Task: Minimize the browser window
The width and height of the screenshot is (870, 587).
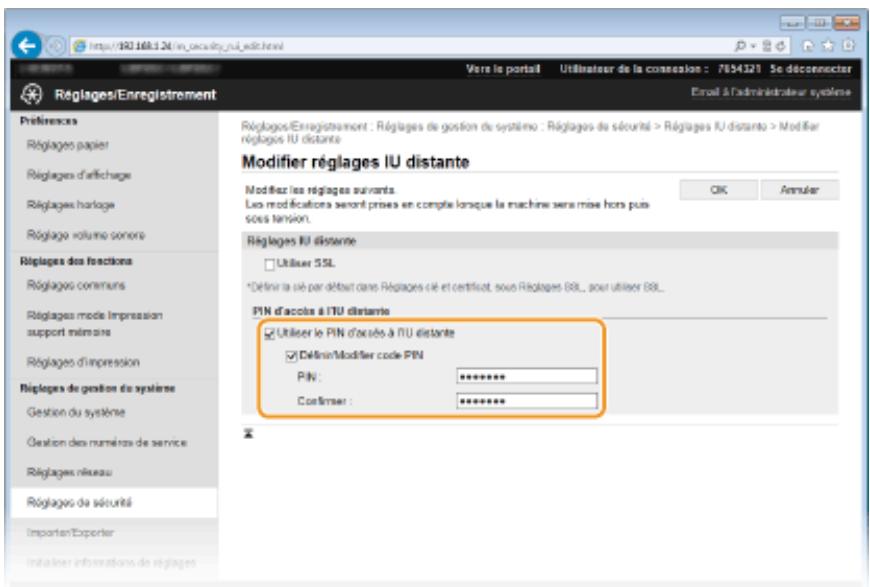Action: (x=792, y=23)
